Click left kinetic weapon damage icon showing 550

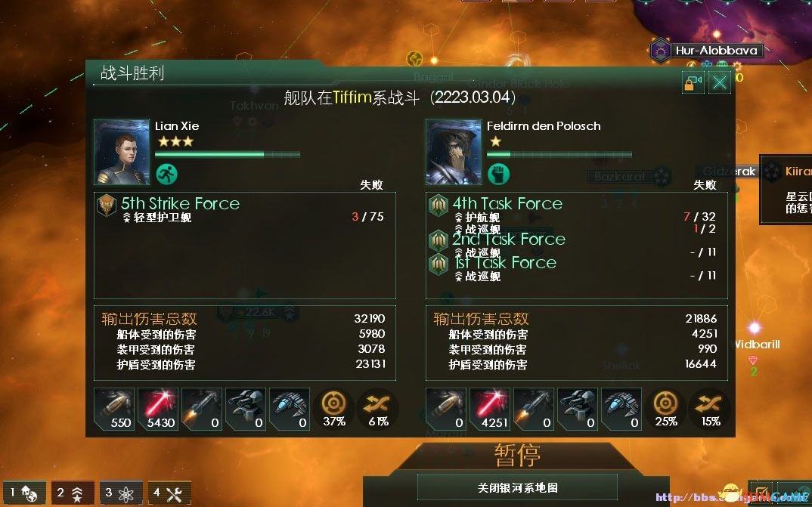tap(114, 410)
